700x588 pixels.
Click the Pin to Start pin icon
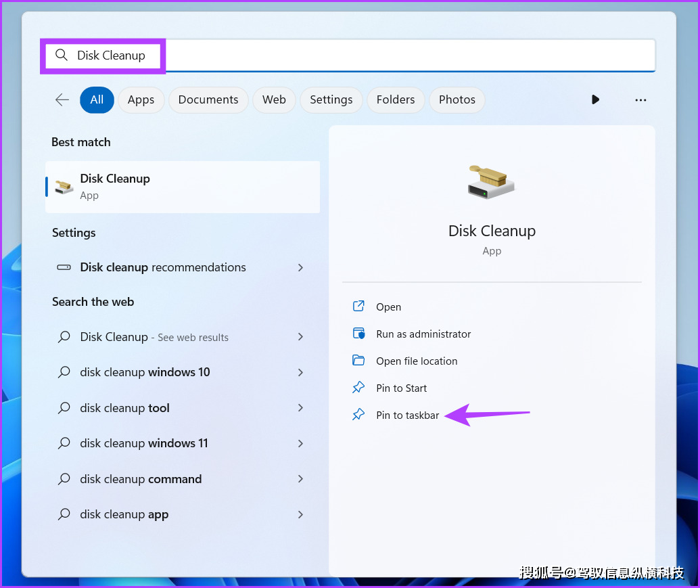[x=358, y=388]
